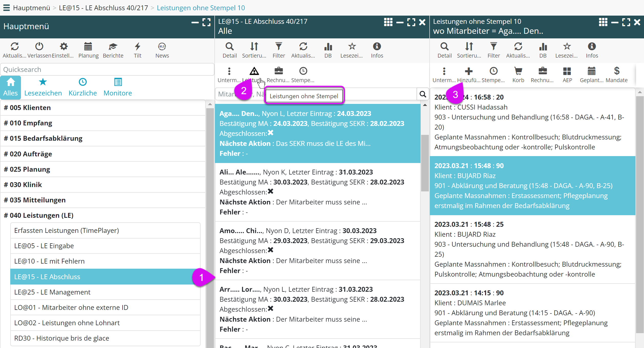Switch to the Lesezeichen tab

click(x=43, y=88)
